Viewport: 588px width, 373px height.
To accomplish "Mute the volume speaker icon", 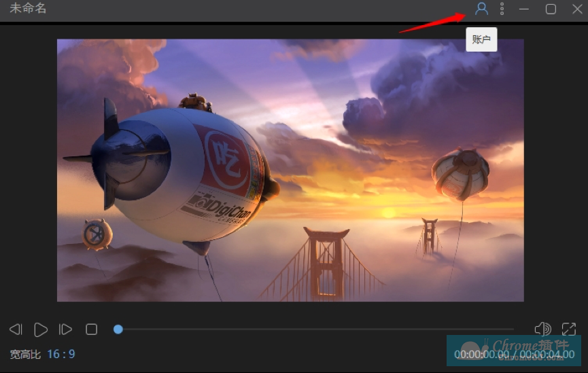I will pos(542,329).
